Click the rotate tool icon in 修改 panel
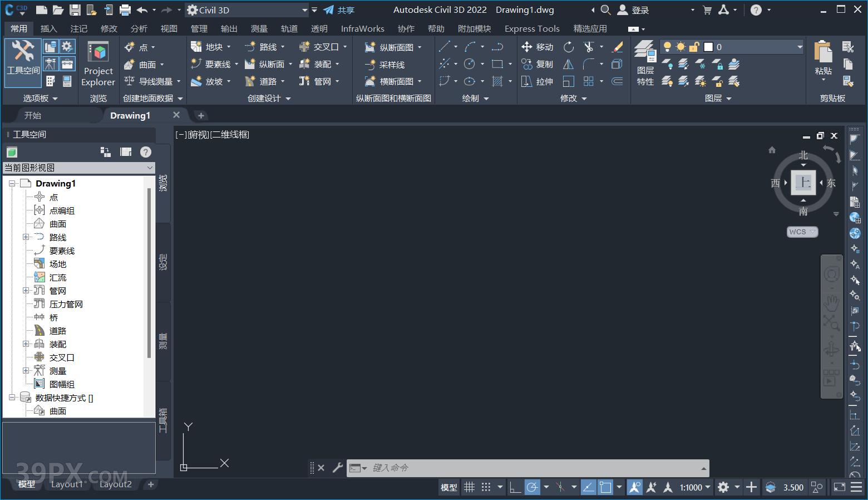868x500 pixels. pyautogui.click(x=569, y=47)
